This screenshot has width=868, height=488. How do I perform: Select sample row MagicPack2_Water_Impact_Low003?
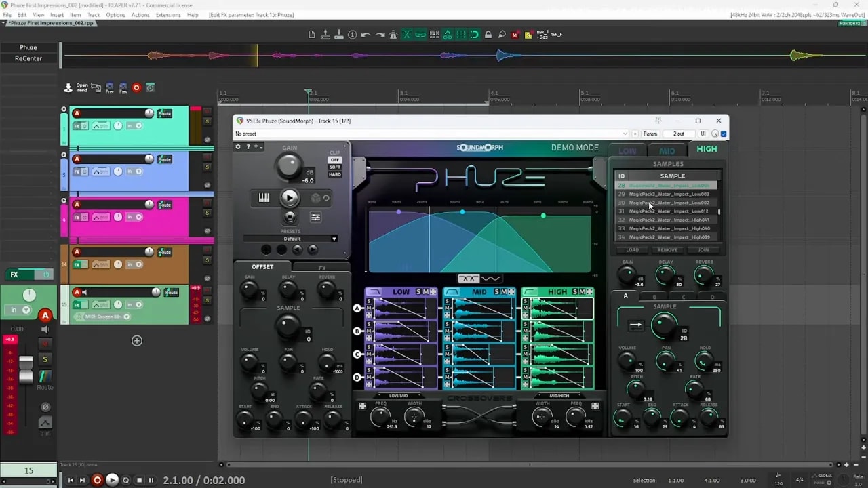(666, 194)
